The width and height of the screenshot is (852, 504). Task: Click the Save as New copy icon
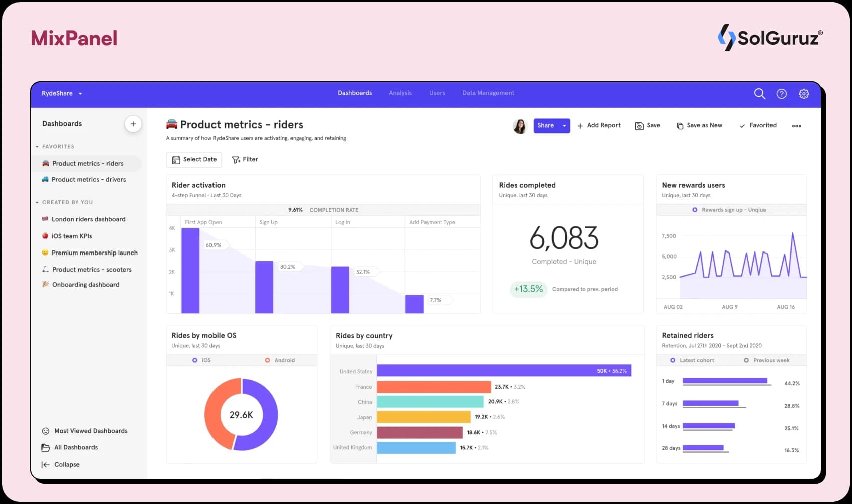coord(680,126)
